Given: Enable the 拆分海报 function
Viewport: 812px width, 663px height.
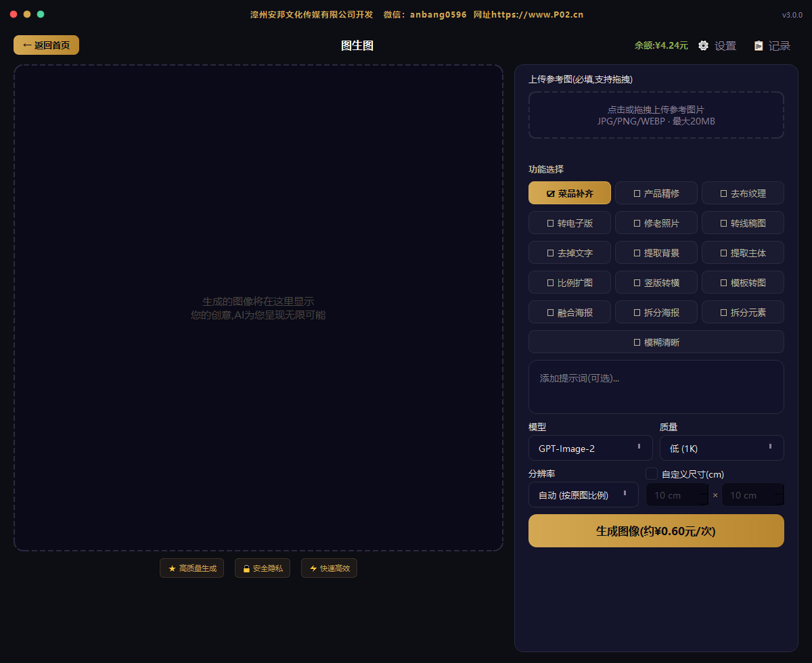Looking at the screenshot, I should point(656,312).
